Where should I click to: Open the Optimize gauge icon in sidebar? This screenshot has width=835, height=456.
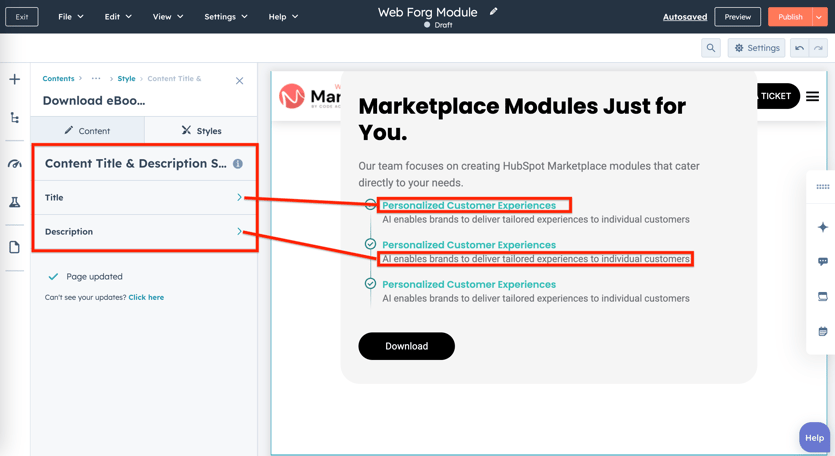(x=15, y=163)
